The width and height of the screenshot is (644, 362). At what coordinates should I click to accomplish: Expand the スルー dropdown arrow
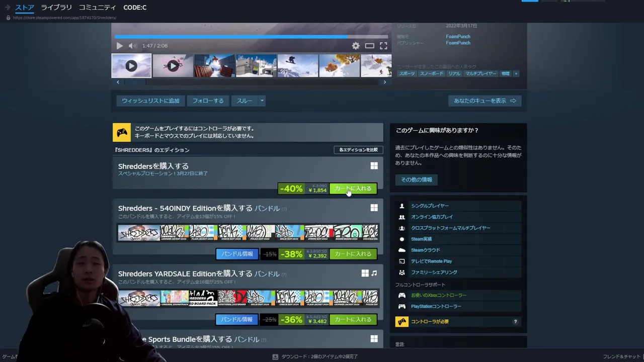click(x=262, y=101)
